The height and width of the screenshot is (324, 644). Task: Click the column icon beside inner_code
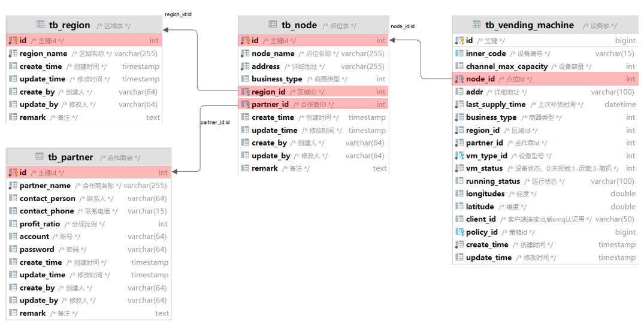(x=459, y=53)
